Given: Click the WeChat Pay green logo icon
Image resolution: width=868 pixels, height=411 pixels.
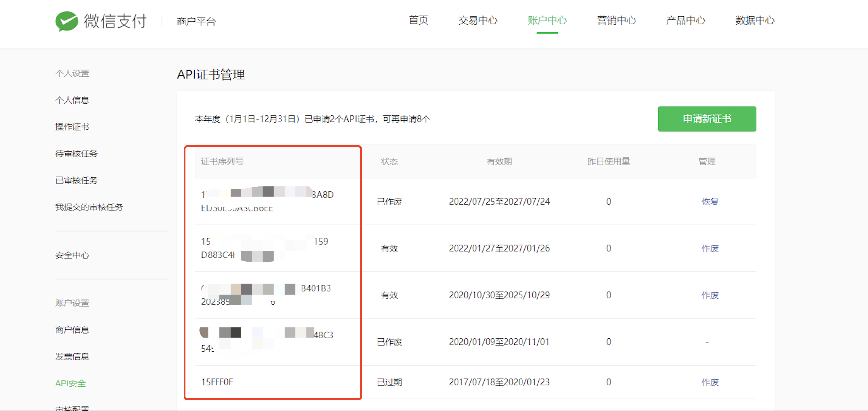Looking at the screenshot, I should click(x=67, y=21).
